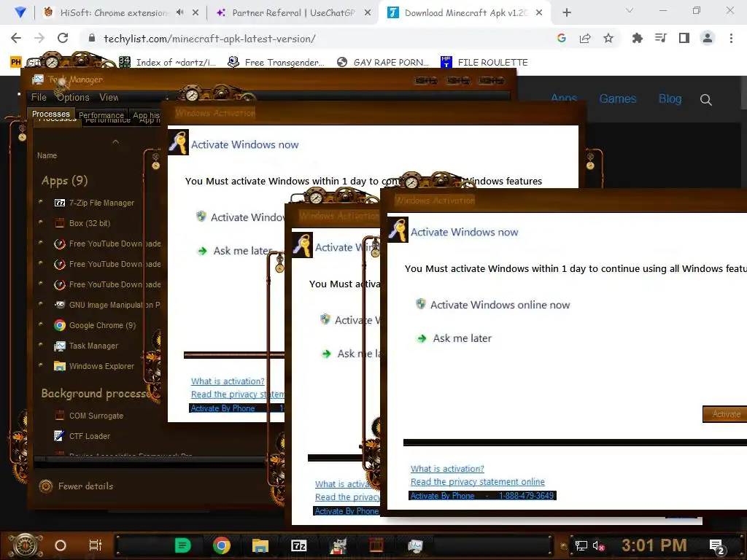Click the Chrome taskbar icon
Viewport: 747px width, 560px height.
[x=222, y=545]
